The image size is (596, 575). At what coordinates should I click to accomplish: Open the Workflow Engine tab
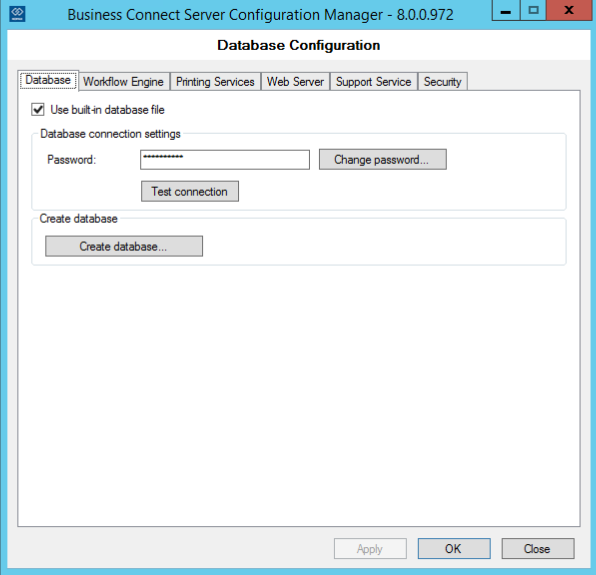click(x=124, y=82)
